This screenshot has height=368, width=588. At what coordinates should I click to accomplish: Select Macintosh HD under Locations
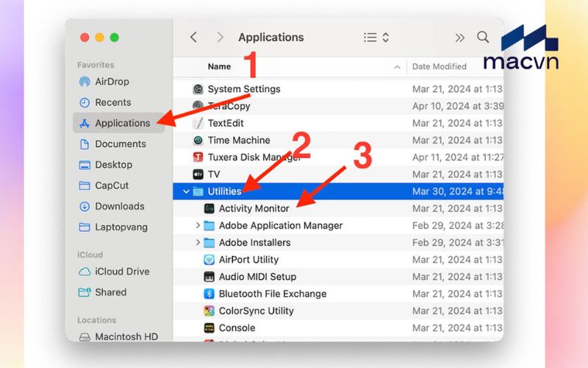(118, 336)
